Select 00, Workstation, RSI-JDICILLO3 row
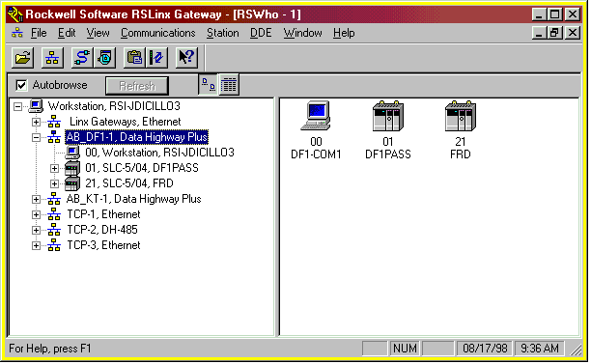Image resolution: width=591 pixels, height=364 pixels. 159,153
